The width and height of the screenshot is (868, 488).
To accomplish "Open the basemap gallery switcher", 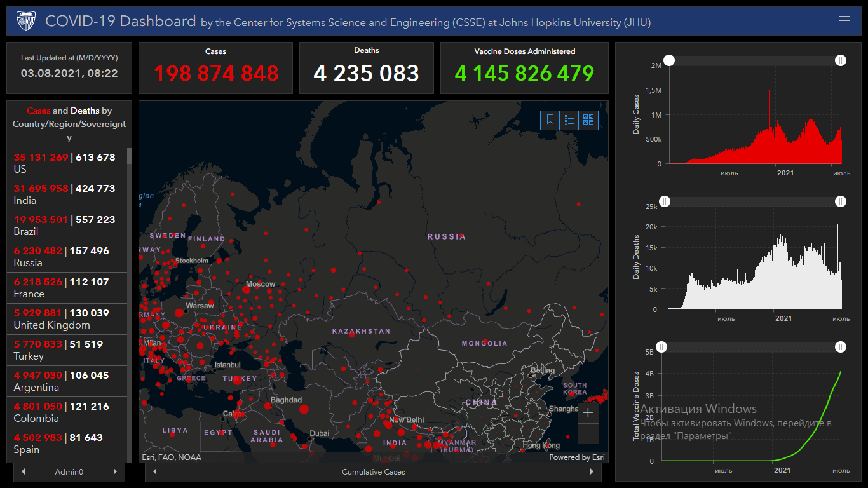I will pyautogui.click(x=588, y=119).
